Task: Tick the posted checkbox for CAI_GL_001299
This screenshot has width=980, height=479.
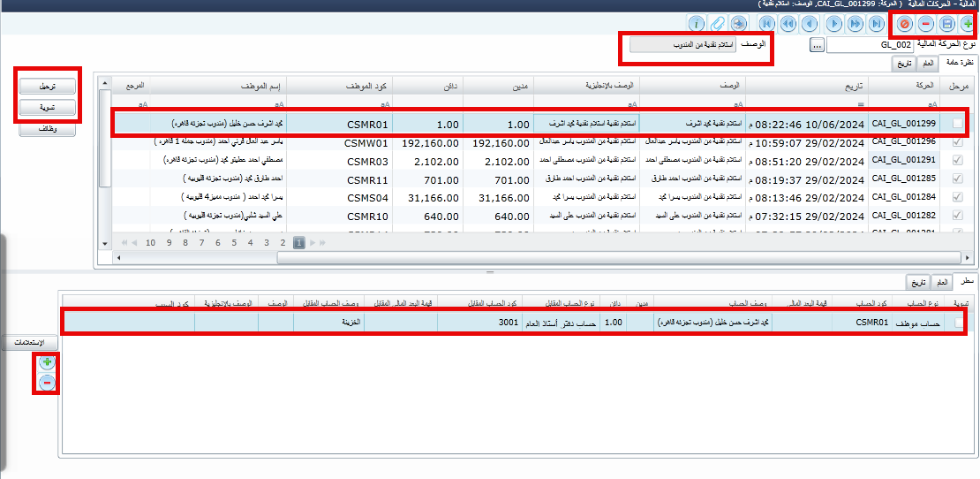Action: [958, 125]
